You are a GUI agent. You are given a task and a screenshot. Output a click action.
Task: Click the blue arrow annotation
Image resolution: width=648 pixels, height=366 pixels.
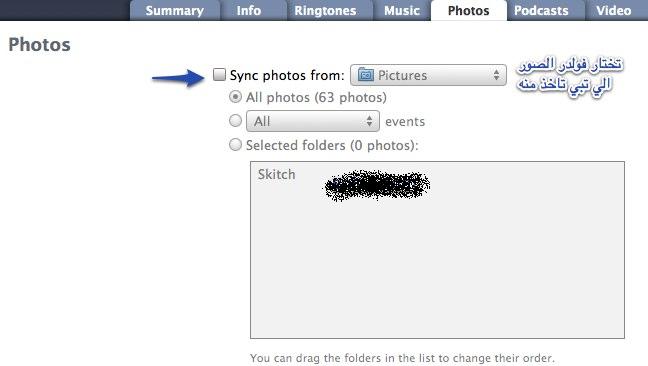point(178,78)
